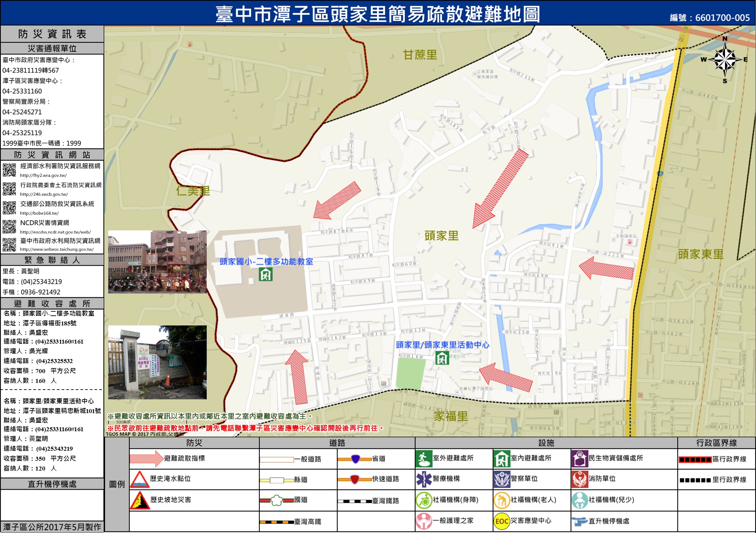Click the compass rose icon

[725, 60]
